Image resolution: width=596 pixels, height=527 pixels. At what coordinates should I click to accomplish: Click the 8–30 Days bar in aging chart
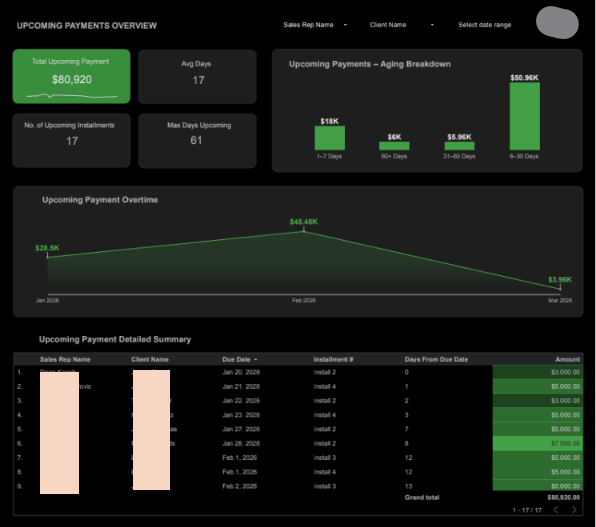(525, 116)
